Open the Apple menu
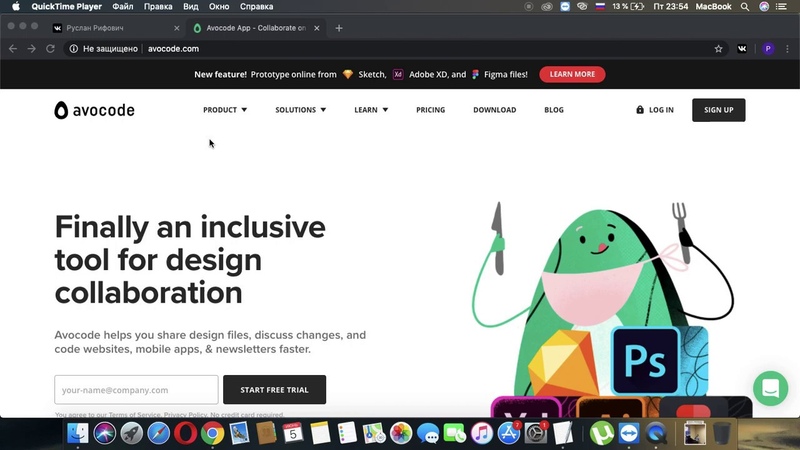Screen dimensions: 800x450 (x=16, y=7)
